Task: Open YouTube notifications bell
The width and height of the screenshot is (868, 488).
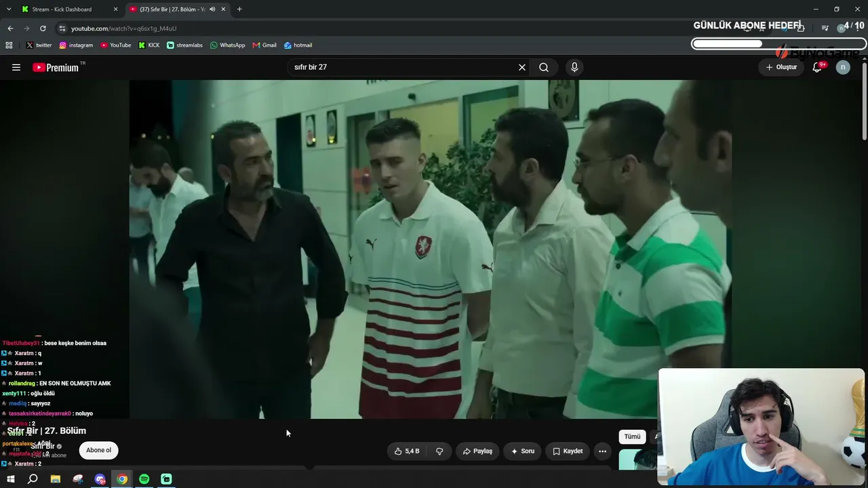Action: (818, 67)
